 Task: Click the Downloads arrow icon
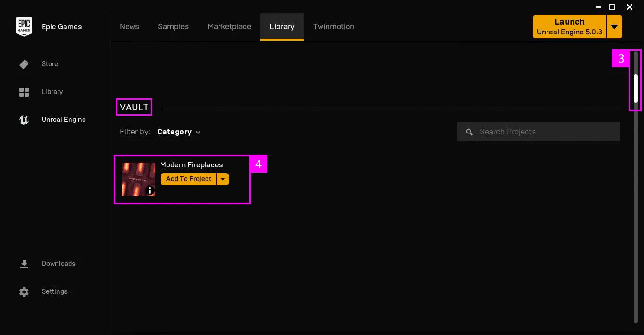click(24, 264)
